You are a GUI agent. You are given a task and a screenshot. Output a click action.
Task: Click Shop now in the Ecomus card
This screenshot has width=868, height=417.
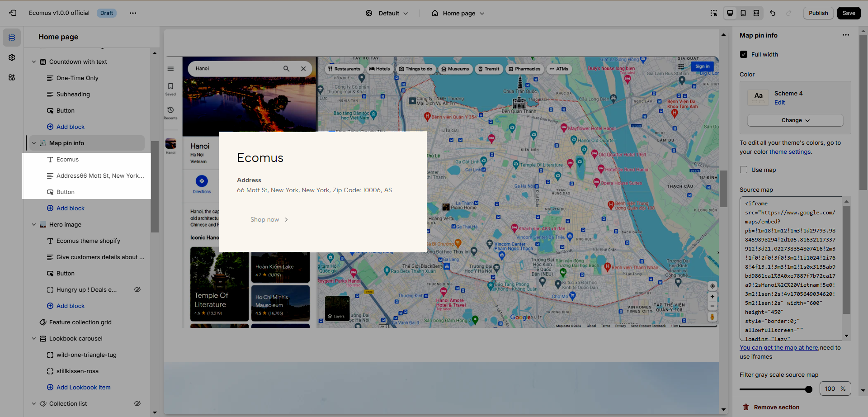pyautogui.click(x=269, y=219)
